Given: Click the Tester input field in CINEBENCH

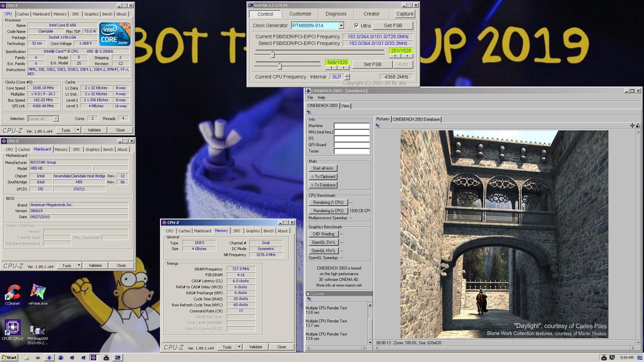Looking at the screenshot, I should click(352, 152).
